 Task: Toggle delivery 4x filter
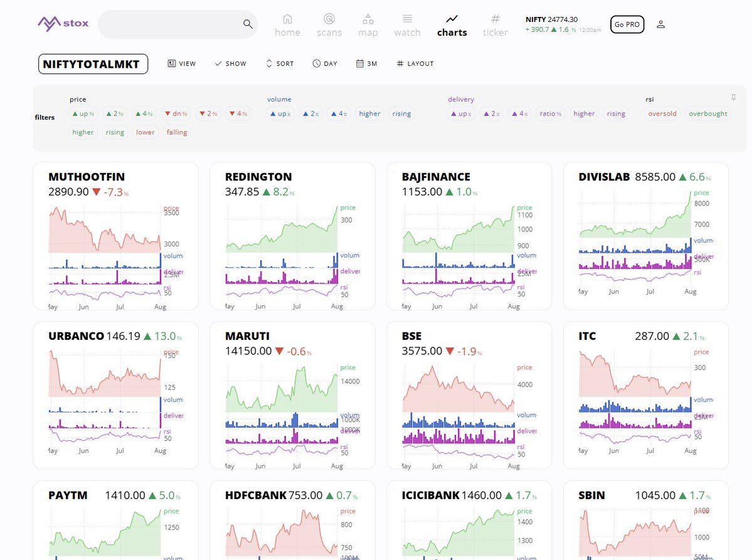tap(520, 114)
